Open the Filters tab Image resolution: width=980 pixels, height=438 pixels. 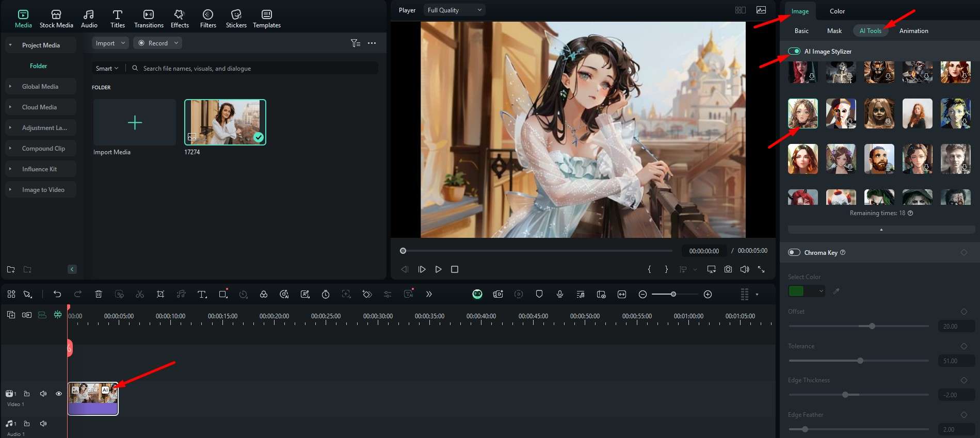(208, 19)
